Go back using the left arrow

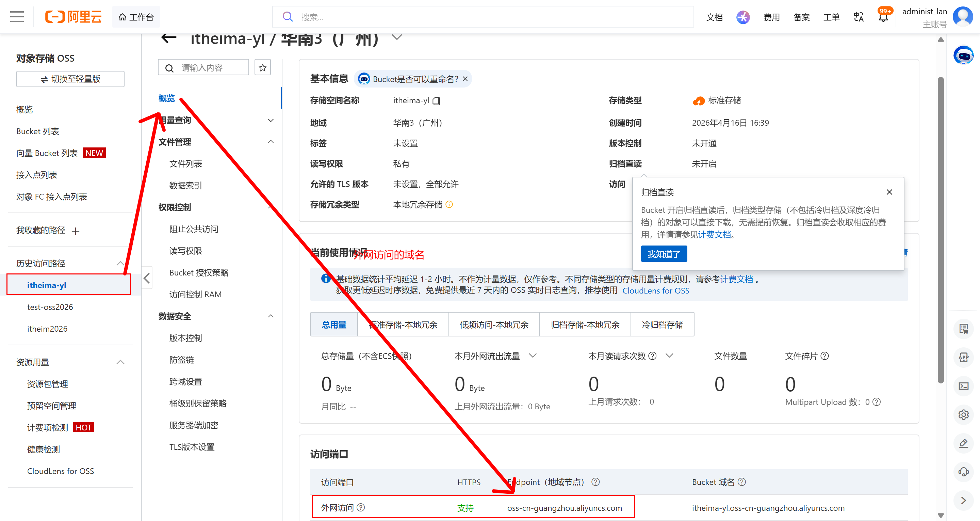tap(168, 38)
